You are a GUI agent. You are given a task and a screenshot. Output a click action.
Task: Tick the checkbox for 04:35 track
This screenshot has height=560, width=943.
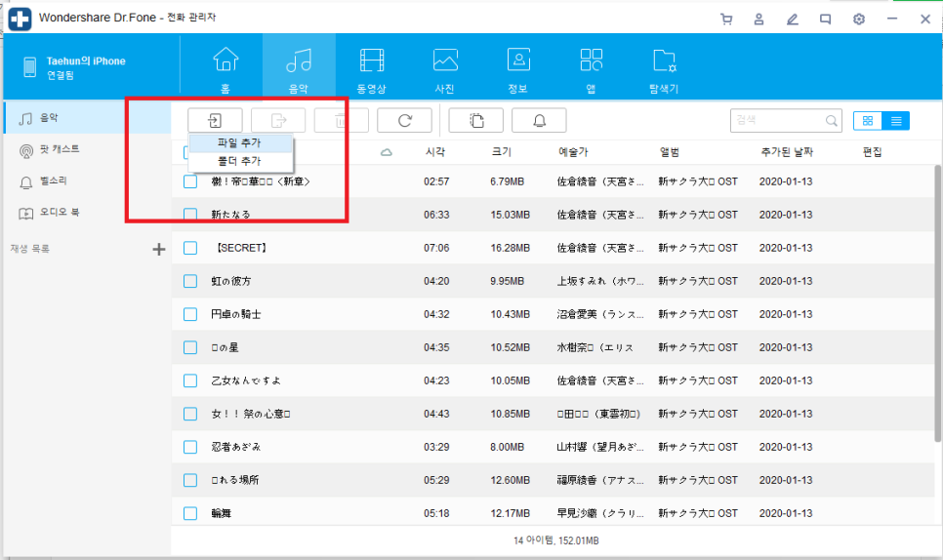coord(190,347)
